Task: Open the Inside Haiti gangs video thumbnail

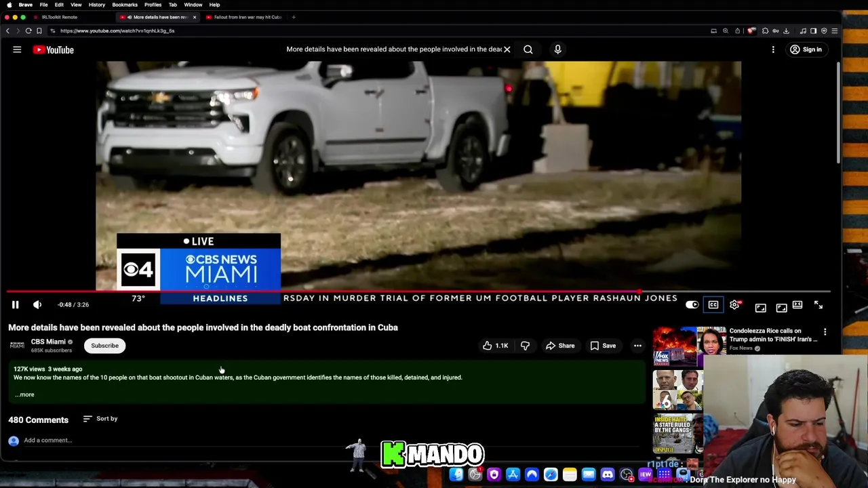Action: click(677, 433)
